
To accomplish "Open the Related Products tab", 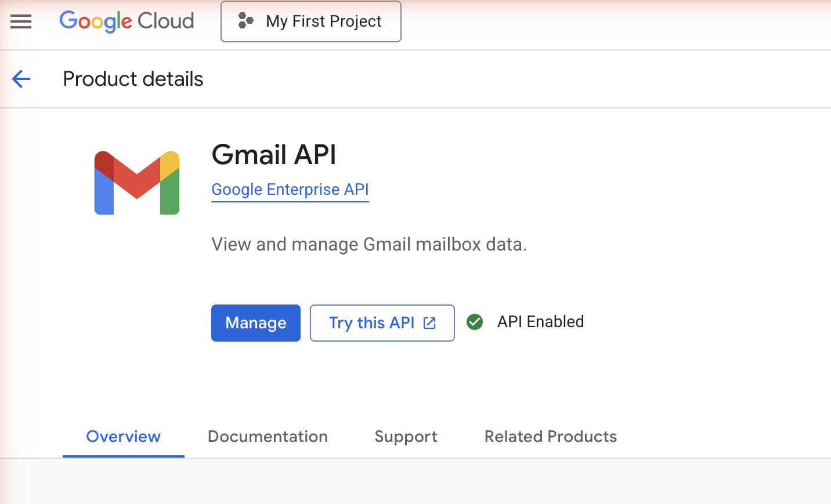I will [x=551, y=437].
